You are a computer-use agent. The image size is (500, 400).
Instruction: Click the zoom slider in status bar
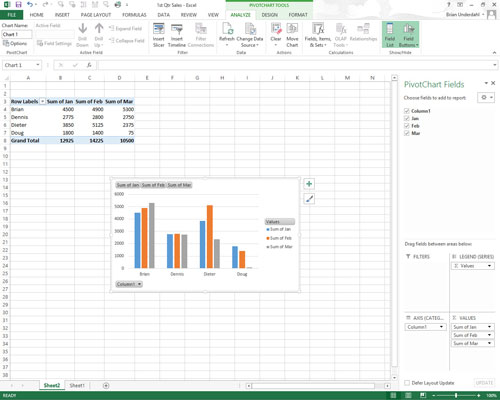click(x=456, y=395)
